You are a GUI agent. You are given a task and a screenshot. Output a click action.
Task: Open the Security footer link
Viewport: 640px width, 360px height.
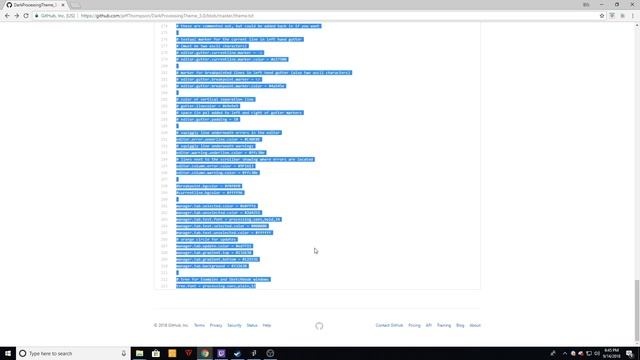(234, 325)
